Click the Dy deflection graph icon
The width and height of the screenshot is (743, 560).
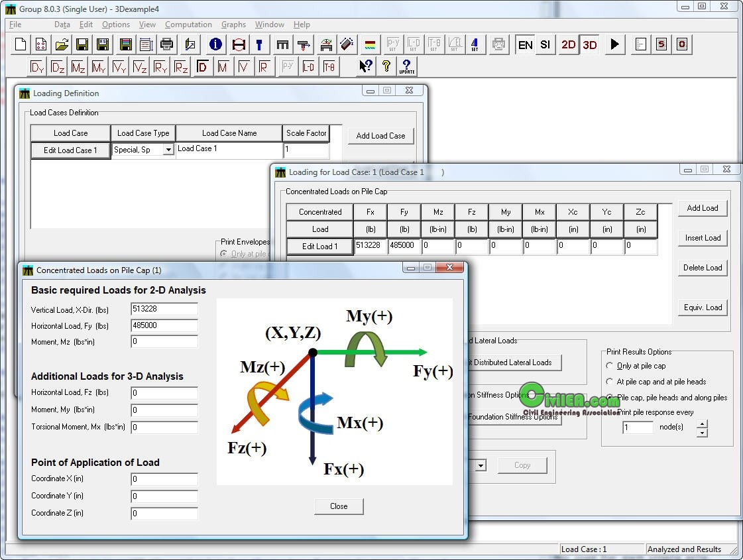37,68
